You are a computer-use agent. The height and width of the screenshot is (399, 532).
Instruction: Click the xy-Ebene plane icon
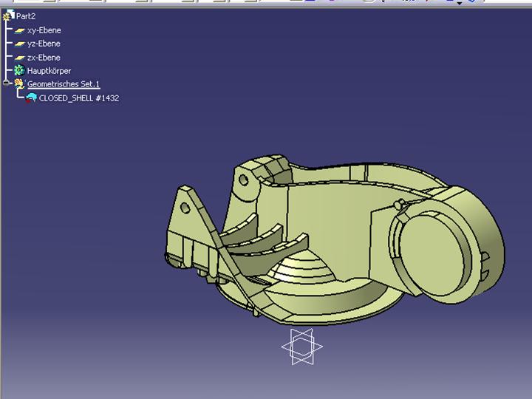coord(20,30)
